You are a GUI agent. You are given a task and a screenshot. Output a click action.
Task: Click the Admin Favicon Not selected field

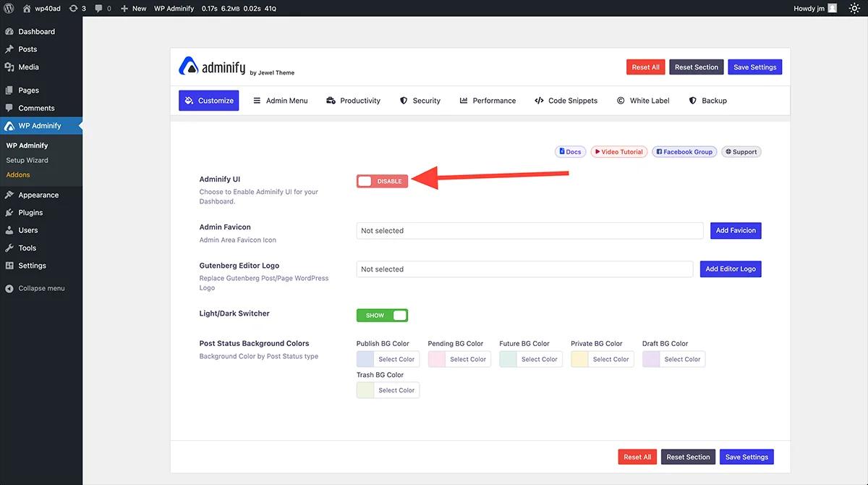coord(529,230)
